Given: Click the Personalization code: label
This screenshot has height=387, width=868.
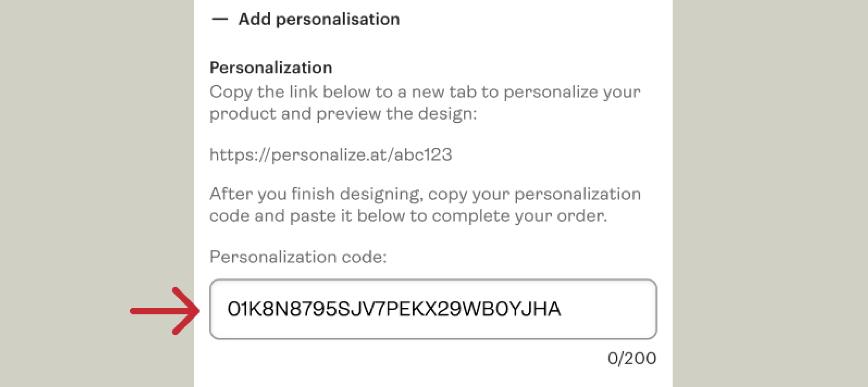Looking at the screenshot, I should (x=298, y=257).
